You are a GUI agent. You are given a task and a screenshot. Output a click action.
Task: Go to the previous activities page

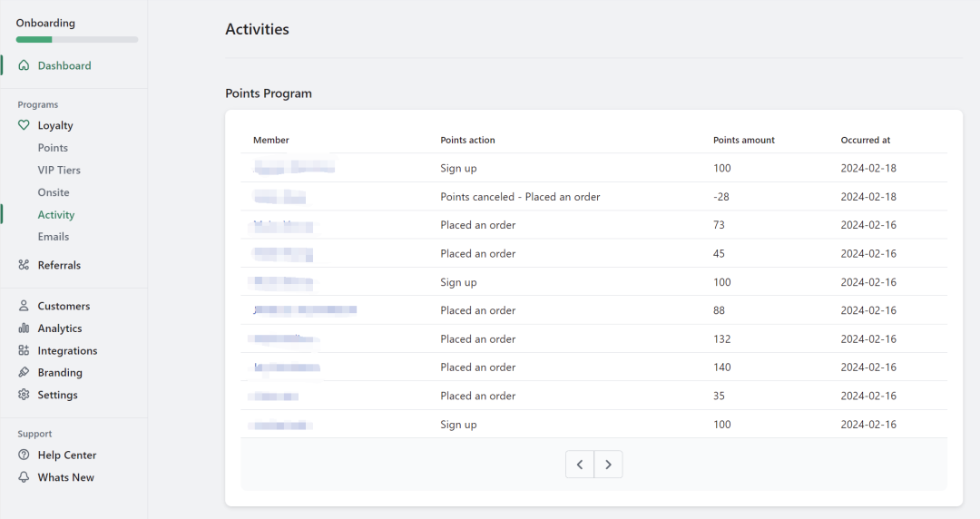click(x=580, y=465)
